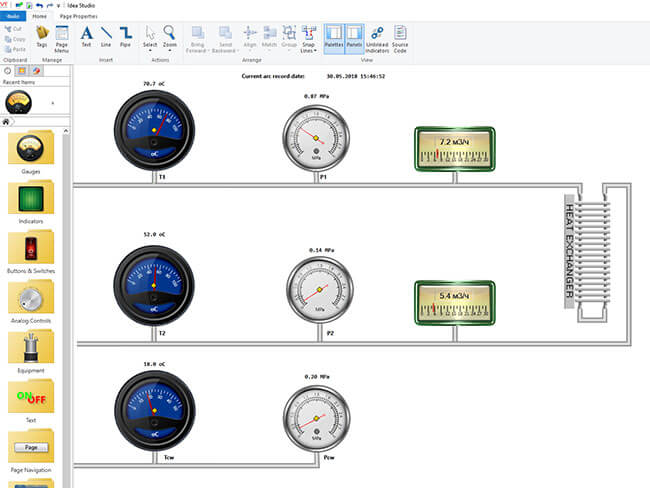Open the Snap Lines dropdown arrow
This screenshot has width=650, height=488.
click(x=315, y=51)
